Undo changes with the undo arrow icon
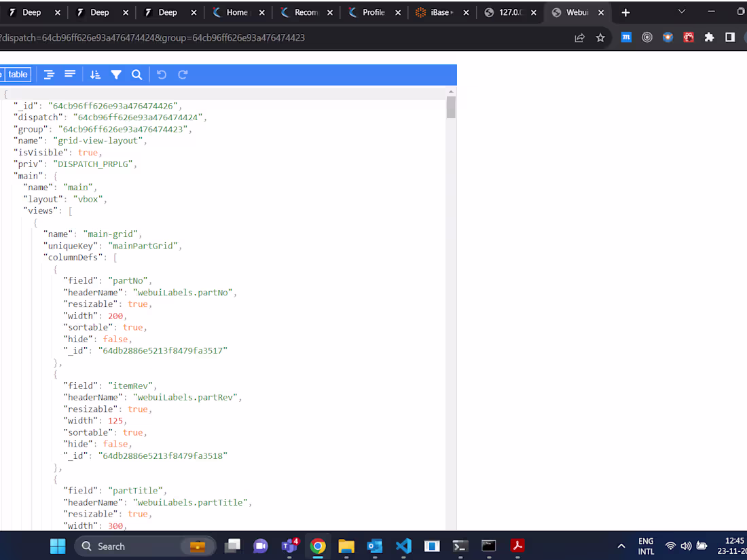This screenshot has width=747, height=560. [x=161, y=74]
